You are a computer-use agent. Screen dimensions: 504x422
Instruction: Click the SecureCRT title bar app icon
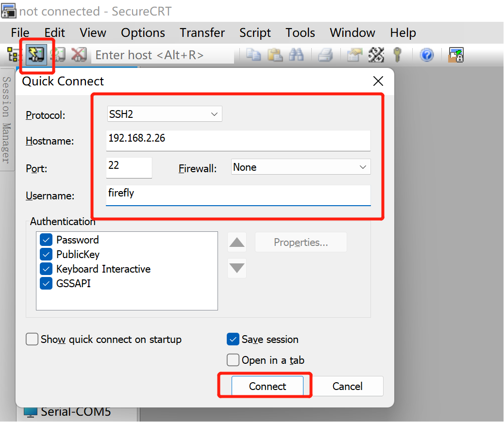pyautogui.click(x=8, y=10)
